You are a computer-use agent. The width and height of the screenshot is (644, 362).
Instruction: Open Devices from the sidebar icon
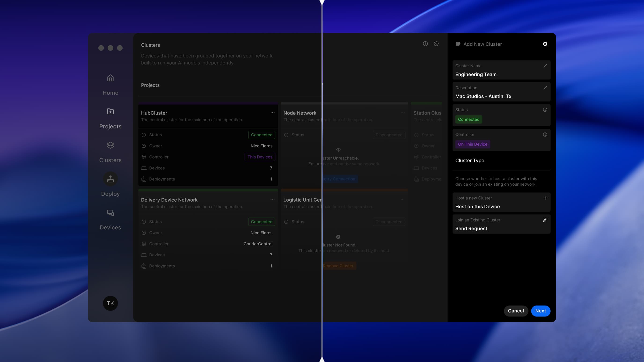[x=110, y=213]
